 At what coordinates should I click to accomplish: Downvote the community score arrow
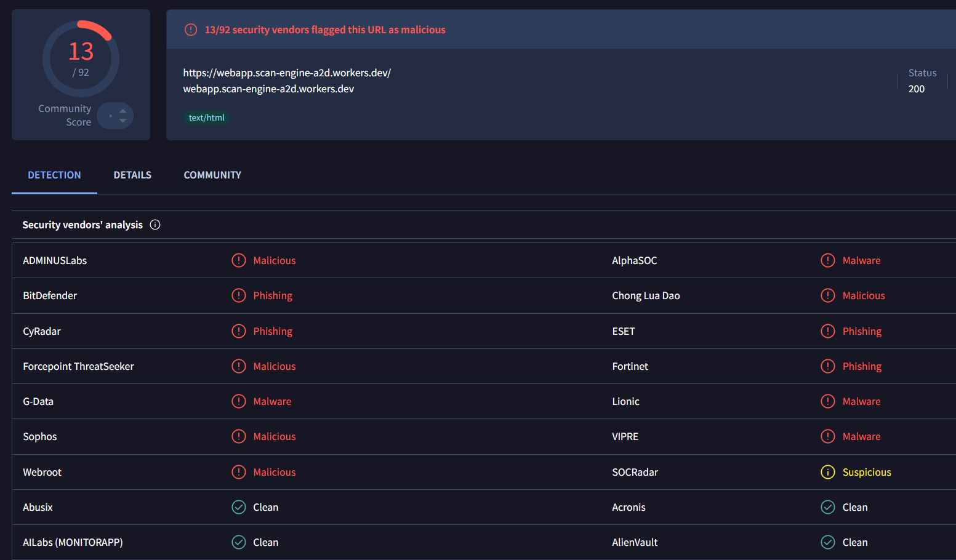coord(123,121)
